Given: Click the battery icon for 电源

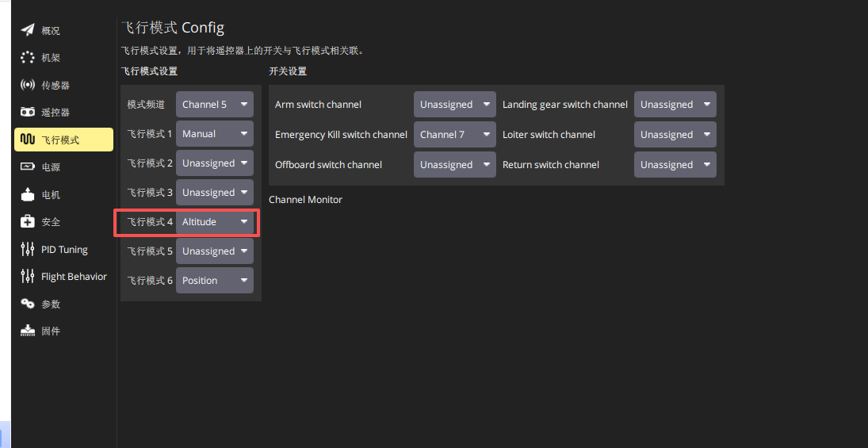Looking at the screenshot, I should 28,167.
